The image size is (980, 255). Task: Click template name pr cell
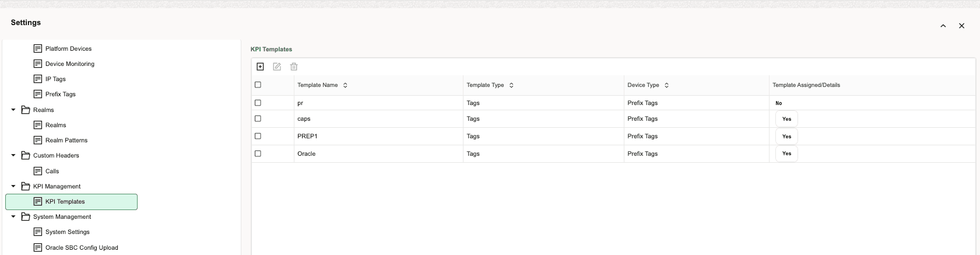(x=300, y=103)
